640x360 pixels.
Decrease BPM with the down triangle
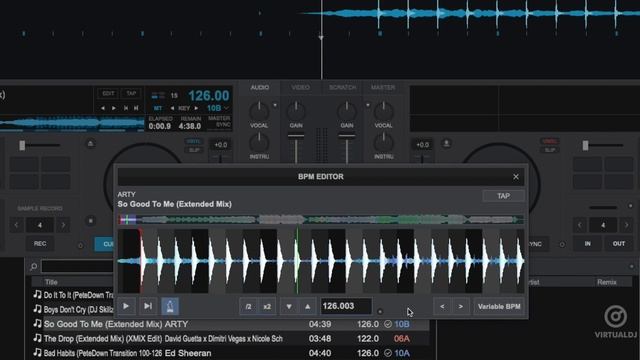click(x=289, y=307)
